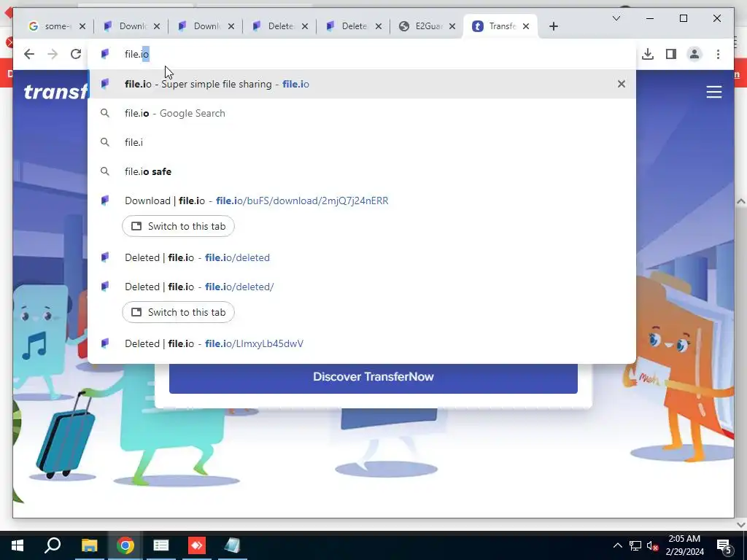
Task: Click 'Switch to this tab' under file.io/deleted/
Action: [178, 312]
